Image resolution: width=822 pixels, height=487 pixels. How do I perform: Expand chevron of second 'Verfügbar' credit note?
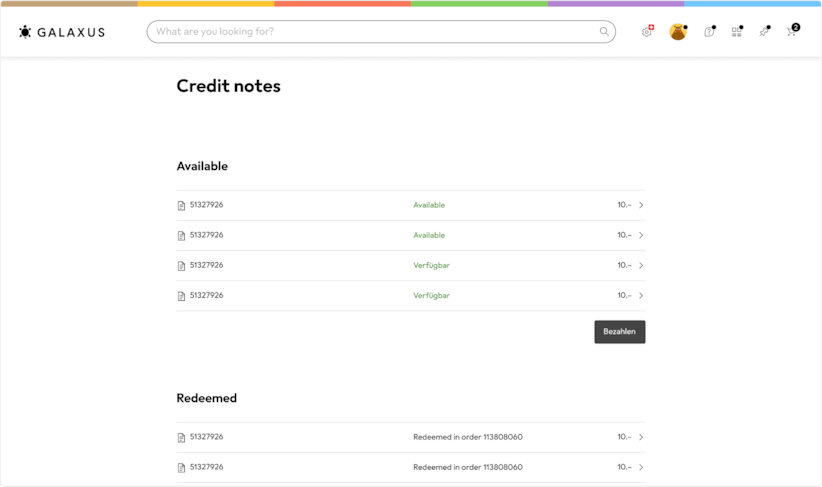(x=641, y=296)
